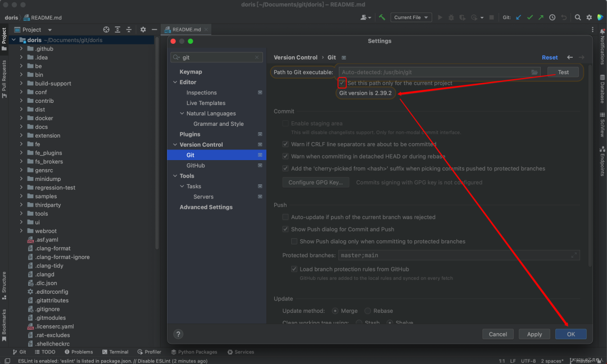Collapse the Editor settings group
Image resolution: width=607 pixels, height=364 pixels.
(175, 82)
